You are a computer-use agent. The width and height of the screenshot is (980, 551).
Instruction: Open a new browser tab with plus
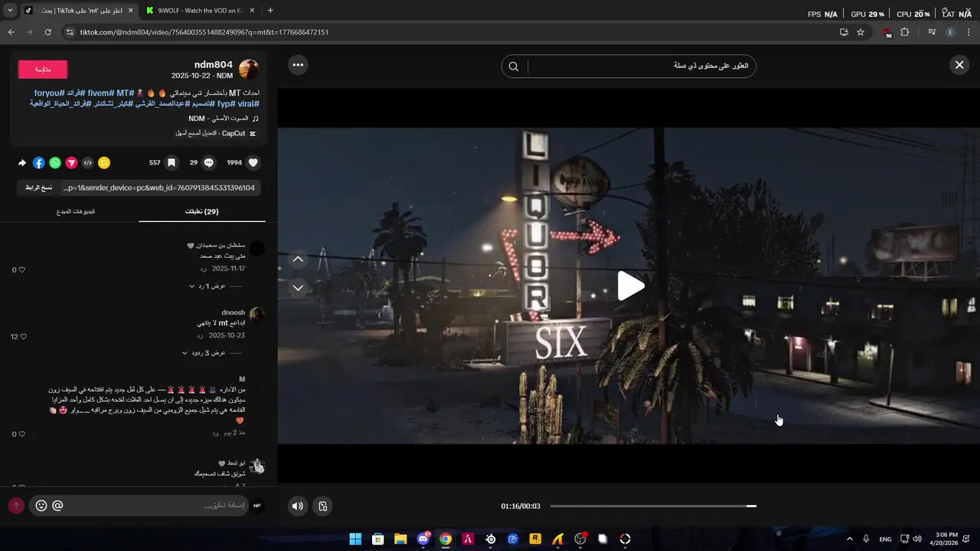[x=270, y=11]
